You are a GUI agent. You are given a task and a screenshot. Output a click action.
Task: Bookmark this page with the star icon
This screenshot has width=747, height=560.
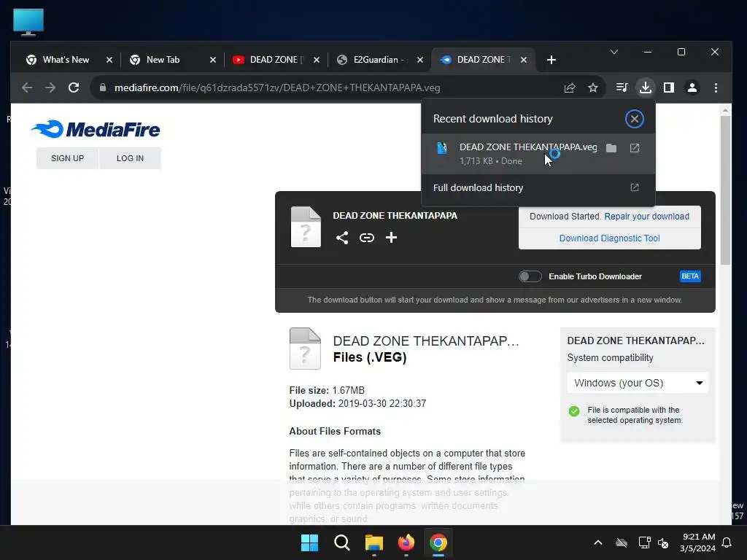click(592, 87)
